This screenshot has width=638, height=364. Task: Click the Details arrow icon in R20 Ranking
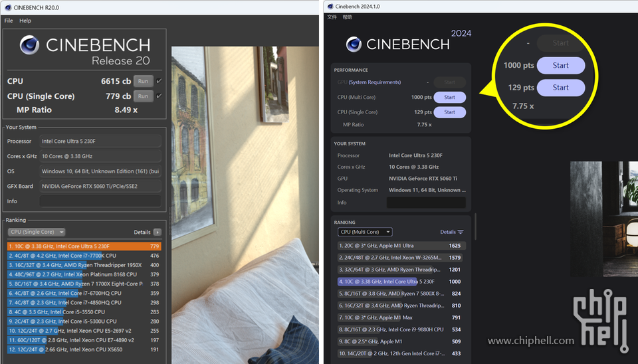tap(157, 232)
